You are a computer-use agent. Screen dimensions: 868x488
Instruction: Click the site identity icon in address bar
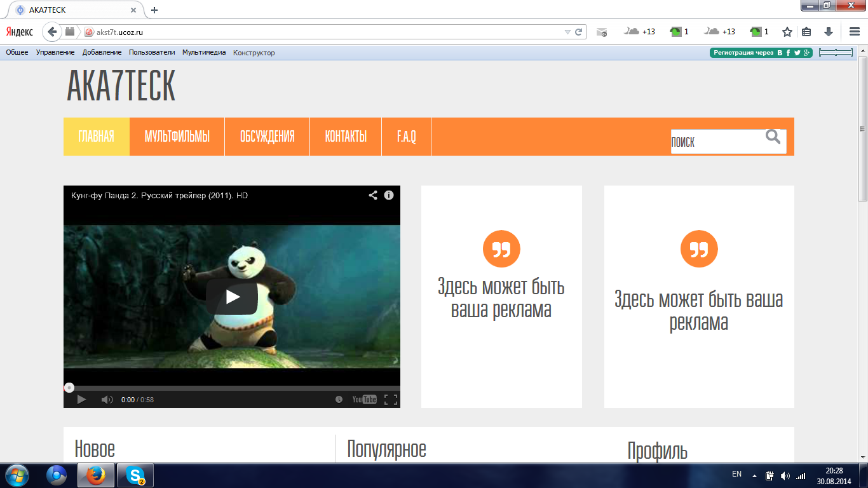pyautogui.click(x=89, y=32)
